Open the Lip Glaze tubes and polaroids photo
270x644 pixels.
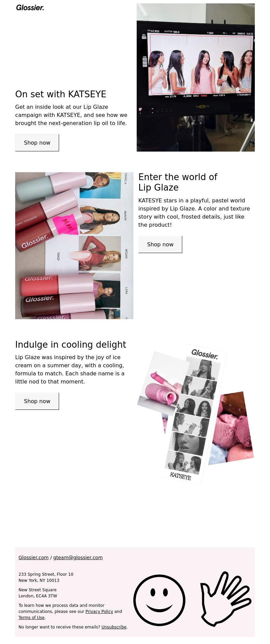pos(74,246)
